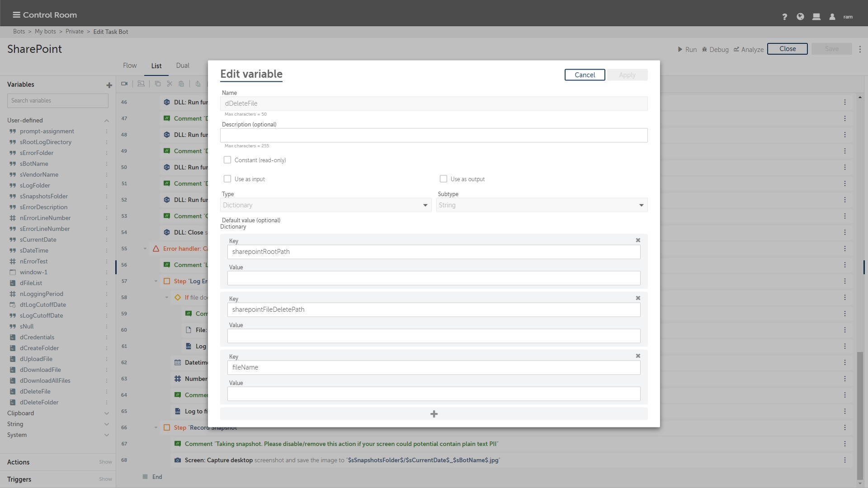The image size is (868, 488).
Task: Click the Description text field
Action: pos(434,136)
